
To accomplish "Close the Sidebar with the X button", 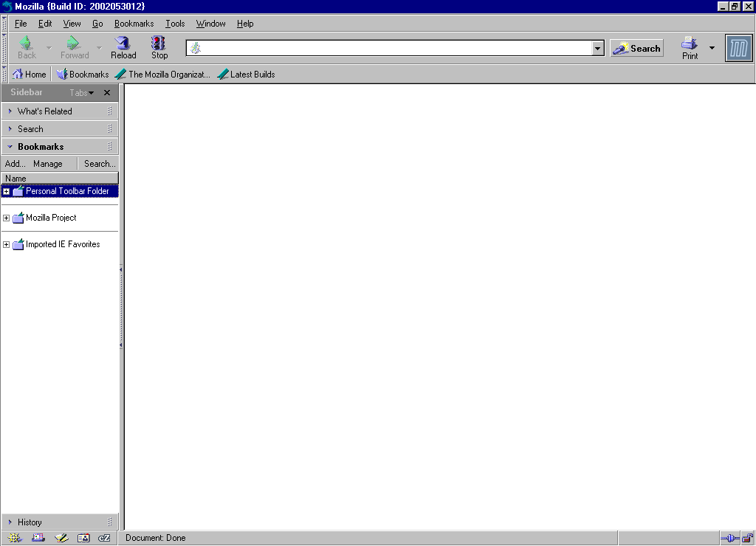I will click(x=107, y=92).
